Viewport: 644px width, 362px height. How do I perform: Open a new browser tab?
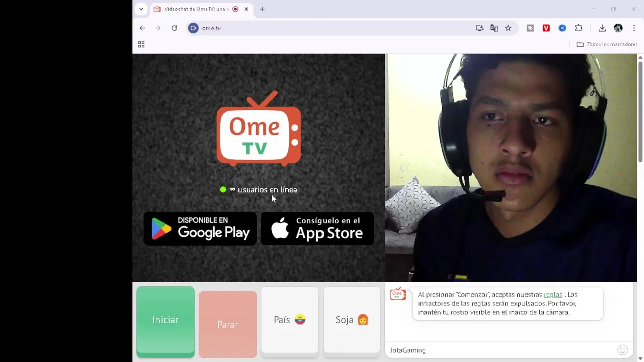click(262, 9)
